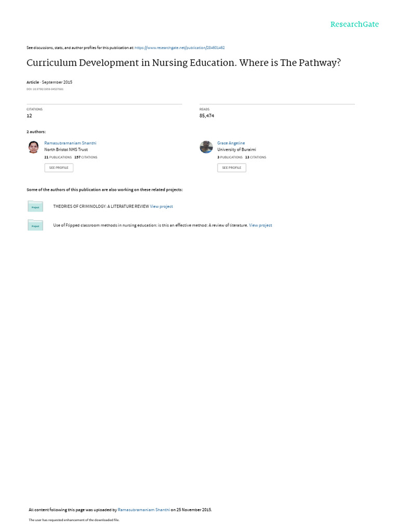Click the 12 citations count
This screenshot has width=399, height=532.
click(x=29, y=116)
